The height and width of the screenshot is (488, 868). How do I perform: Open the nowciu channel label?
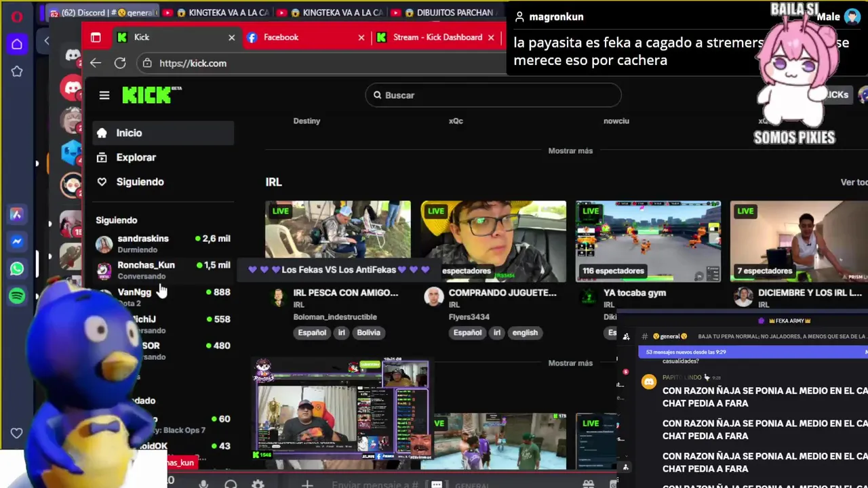pos(616,121)
